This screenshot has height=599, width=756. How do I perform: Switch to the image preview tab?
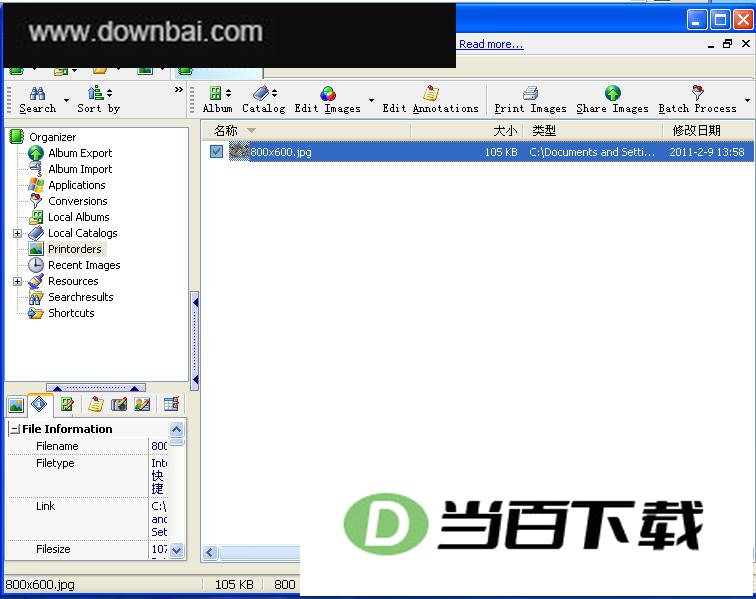(16, 405)
